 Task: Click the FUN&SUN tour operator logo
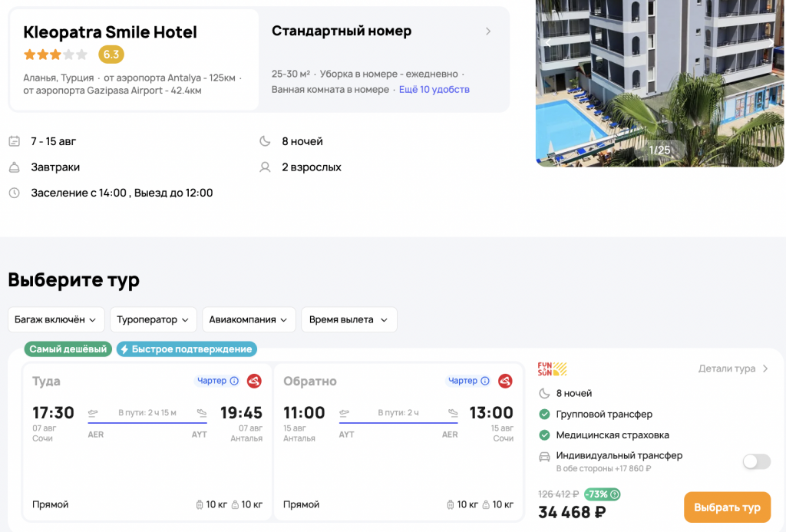[552, 369]
